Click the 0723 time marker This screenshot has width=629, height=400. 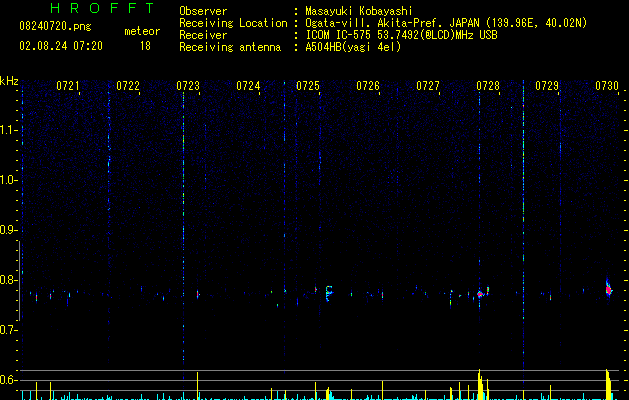click(188, 86)
